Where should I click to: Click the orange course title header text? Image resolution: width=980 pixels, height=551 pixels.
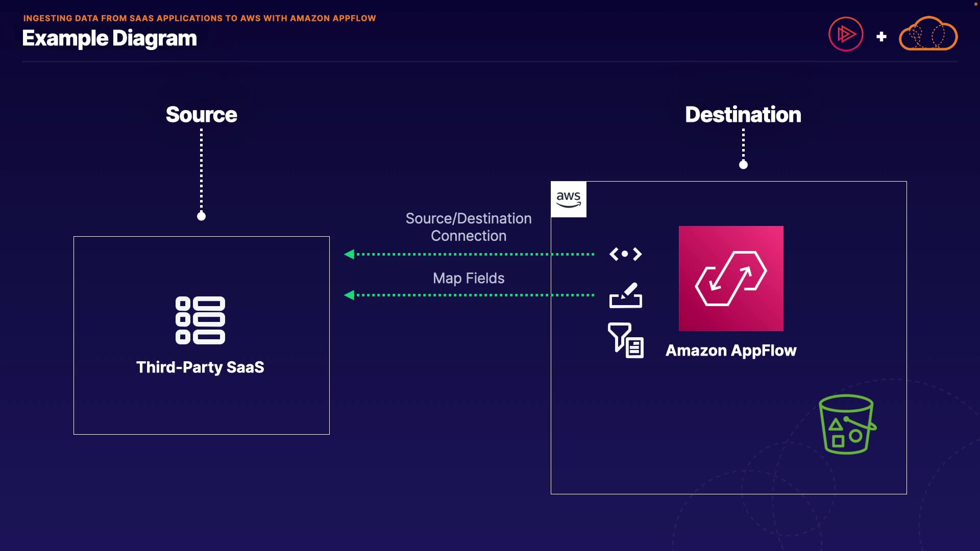[200, 18]
